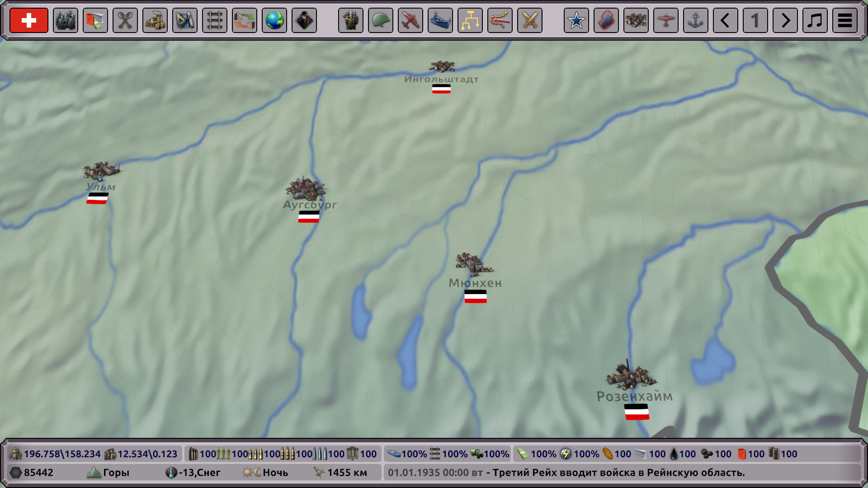Viewport: 868px width, 488px height.
Task: Select the Аугсбург city on map
Action: click(306, 188)
